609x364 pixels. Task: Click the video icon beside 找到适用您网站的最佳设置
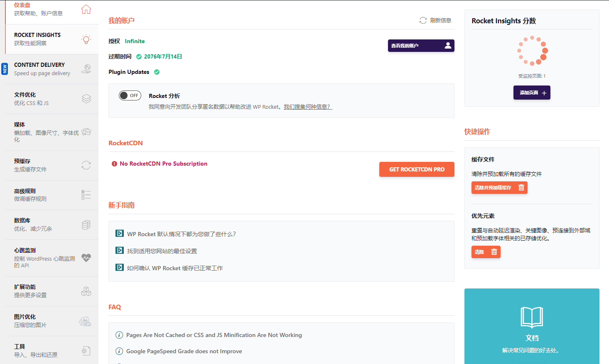(120, 251)
